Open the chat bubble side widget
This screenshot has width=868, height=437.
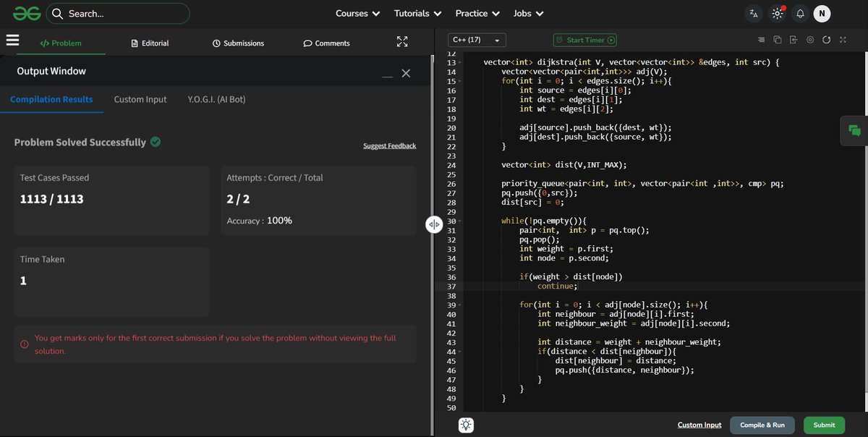(854, 130)
